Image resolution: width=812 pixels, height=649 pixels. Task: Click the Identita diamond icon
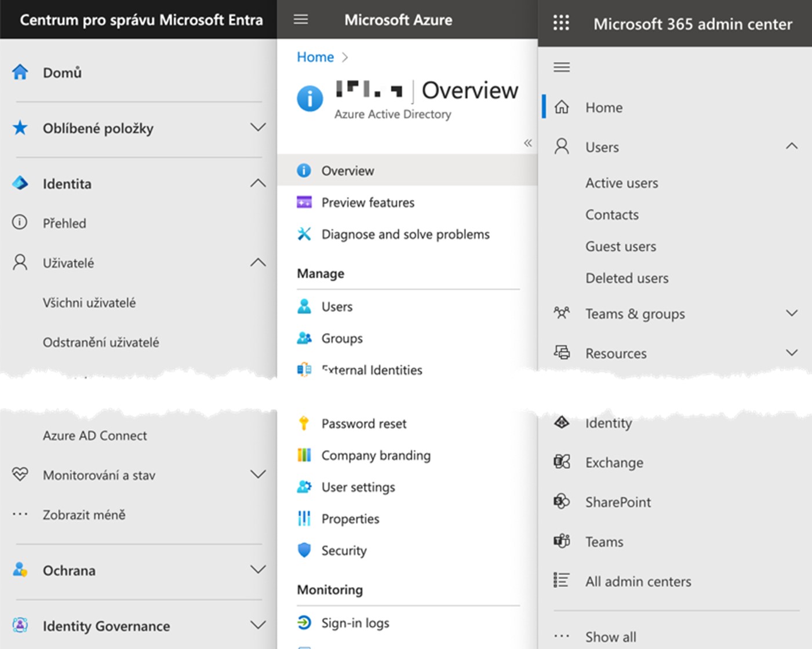coord(20,184)
